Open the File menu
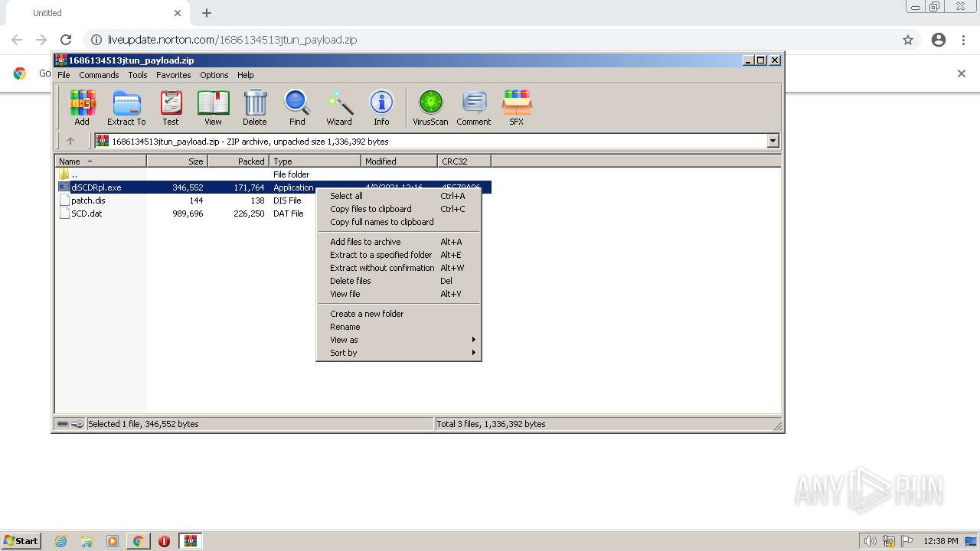Viewport: 980px width, 551px height. click(x=64, y=75)
